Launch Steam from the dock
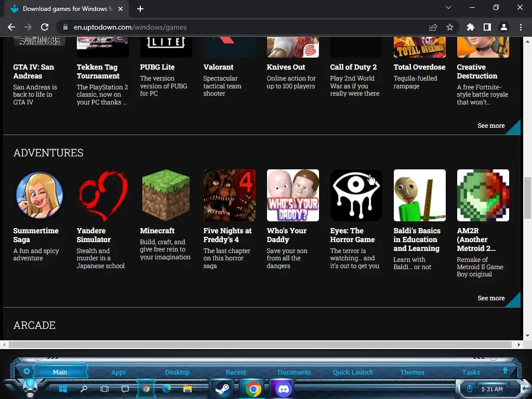The height and width of the screenshot is (399, 532). click(x=222, y=389)
